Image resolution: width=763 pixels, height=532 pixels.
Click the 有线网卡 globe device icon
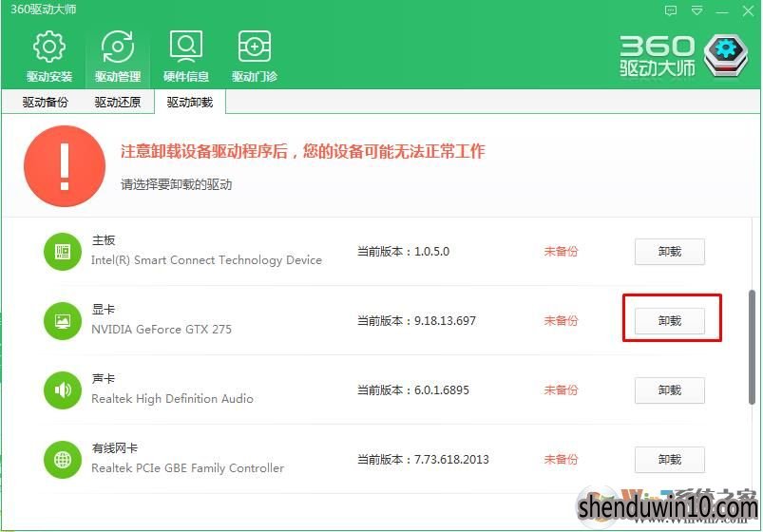pos(63,460)
